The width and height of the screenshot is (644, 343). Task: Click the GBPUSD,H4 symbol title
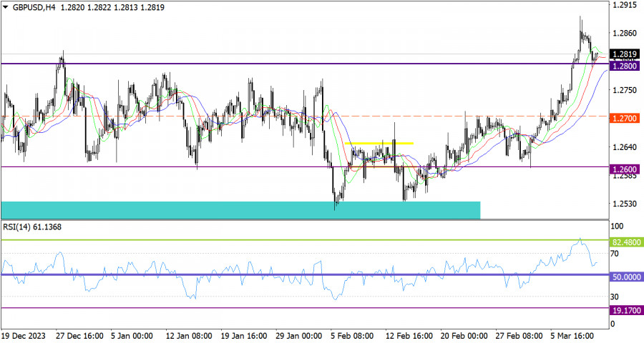click(x=34, y=7)
